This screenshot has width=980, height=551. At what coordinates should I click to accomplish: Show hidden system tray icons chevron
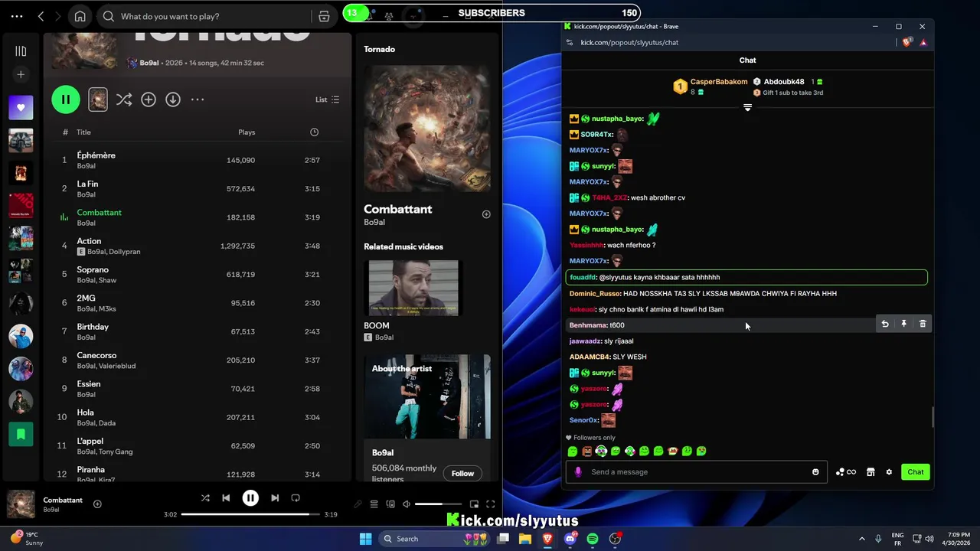[x=861, y=539]
